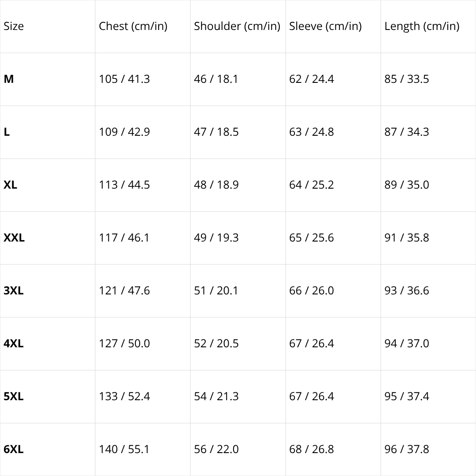Select the M size row label
Viewport: 476px width, 476px height.
point(9,79)
